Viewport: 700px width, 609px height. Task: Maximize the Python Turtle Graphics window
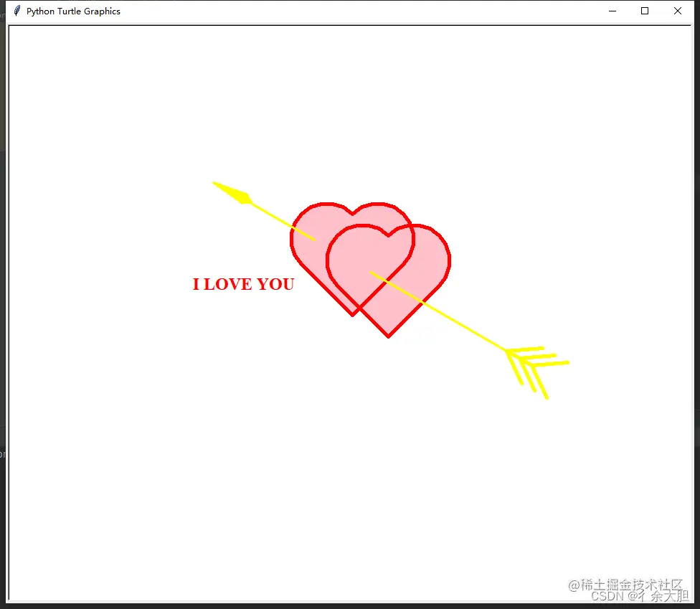645,11
